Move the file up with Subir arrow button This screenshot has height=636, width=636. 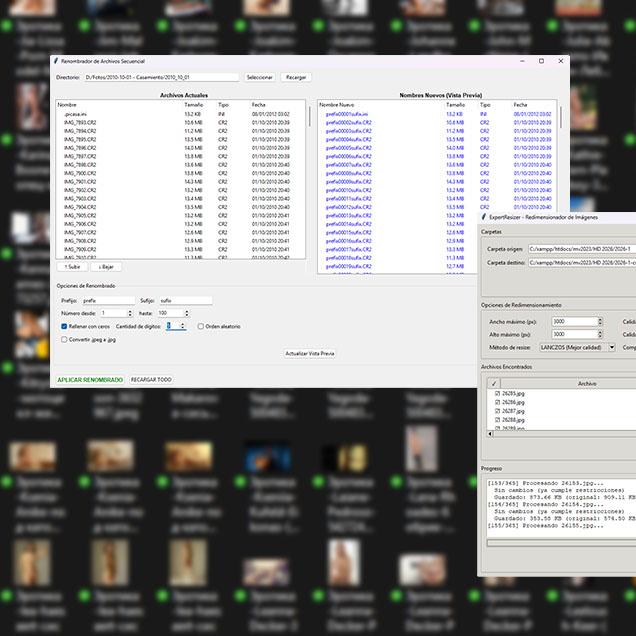(72, 267)
